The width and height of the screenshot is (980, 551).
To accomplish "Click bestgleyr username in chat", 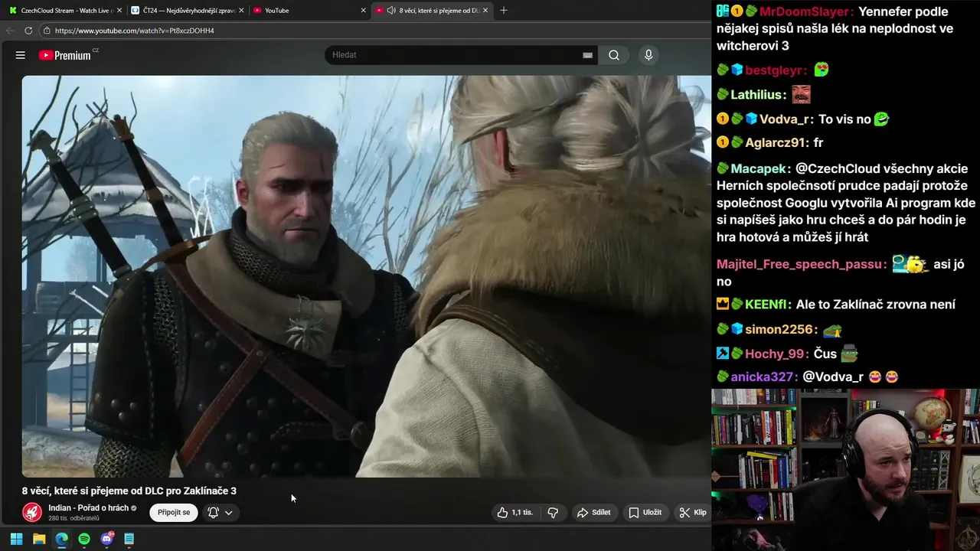I will click(776, 70).
